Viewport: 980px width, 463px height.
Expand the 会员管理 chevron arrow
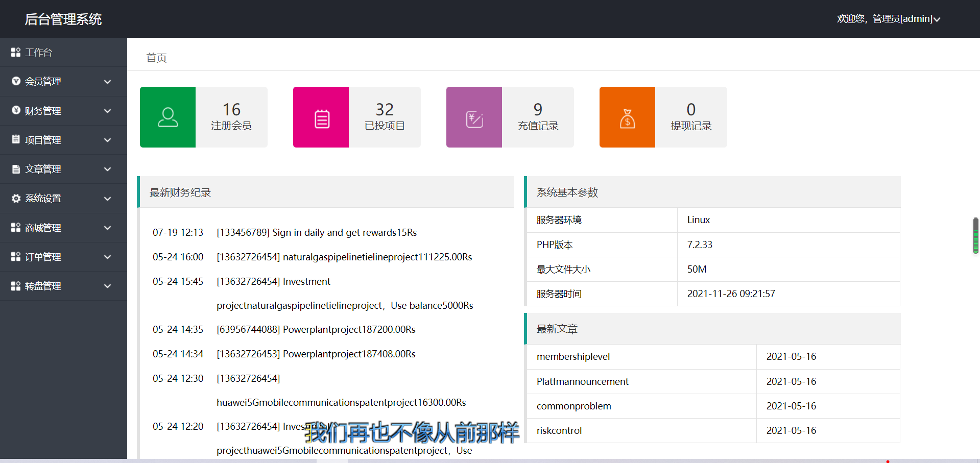[x=107, y=82]
